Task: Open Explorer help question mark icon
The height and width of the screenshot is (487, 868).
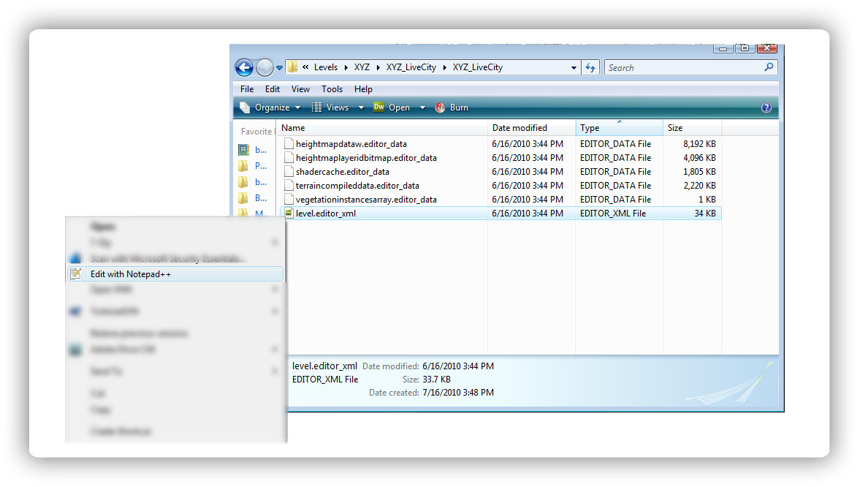Action: click(766, 107)
